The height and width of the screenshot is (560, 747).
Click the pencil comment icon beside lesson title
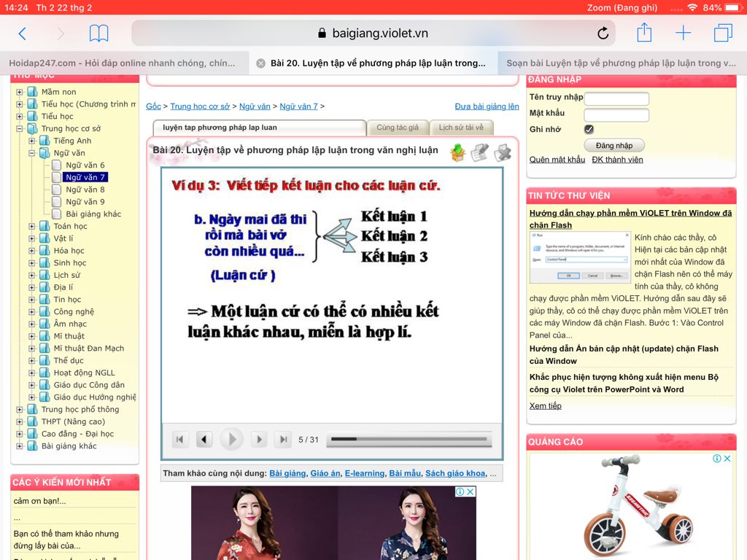480,152
